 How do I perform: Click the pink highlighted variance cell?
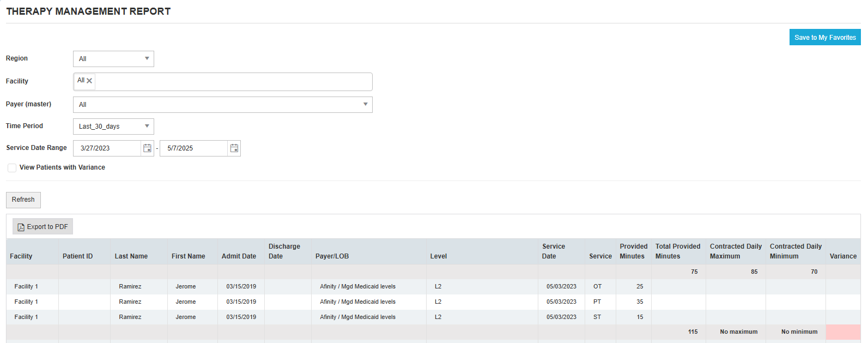(x=843, y=332)
